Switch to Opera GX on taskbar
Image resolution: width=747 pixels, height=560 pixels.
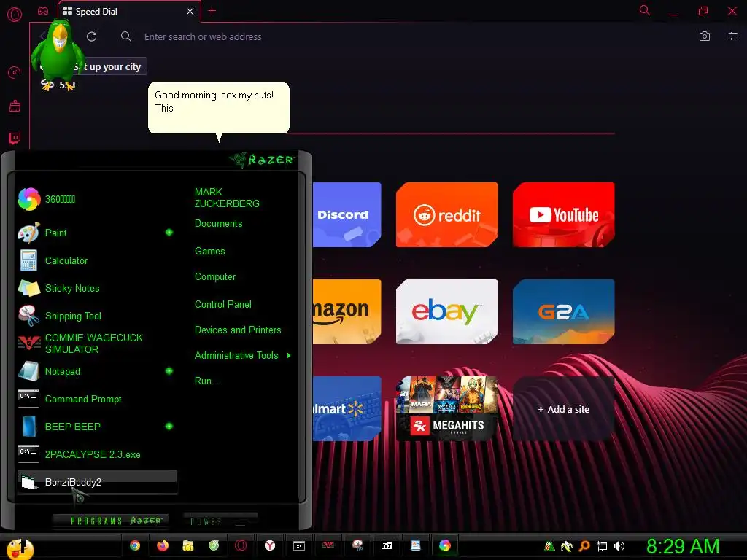tap(241, 545)
